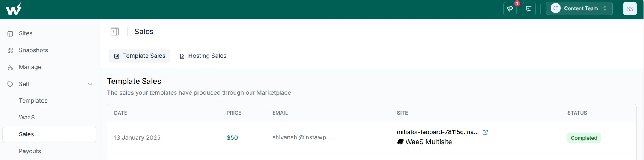Click the Sites icon in sidebar
The height and width of the screenshot is (160, 644).
coord(10,33)
